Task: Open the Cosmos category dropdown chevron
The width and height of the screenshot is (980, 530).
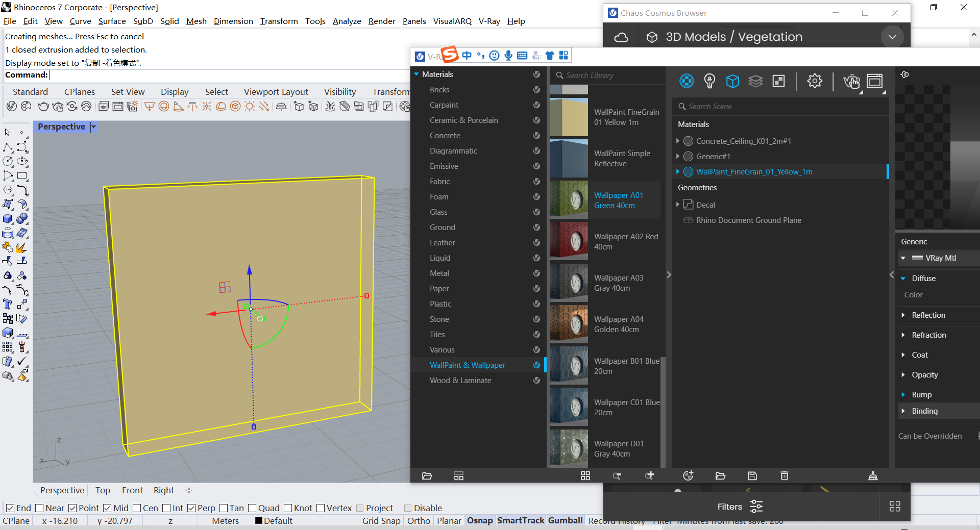Action: [x=892, y=37]
